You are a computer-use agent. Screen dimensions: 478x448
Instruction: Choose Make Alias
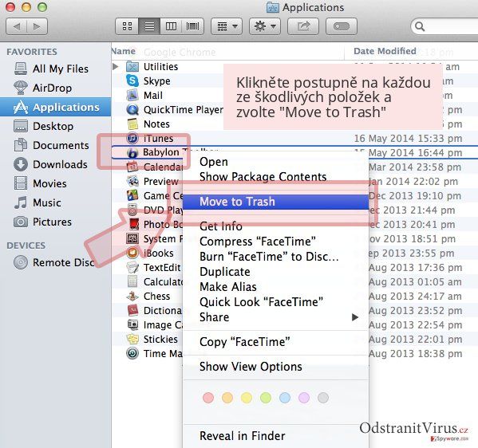pos(275,287)
